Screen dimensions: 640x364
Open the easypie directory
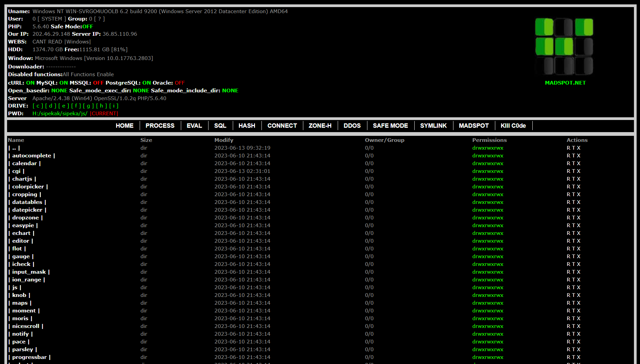[x=23, y=225]
